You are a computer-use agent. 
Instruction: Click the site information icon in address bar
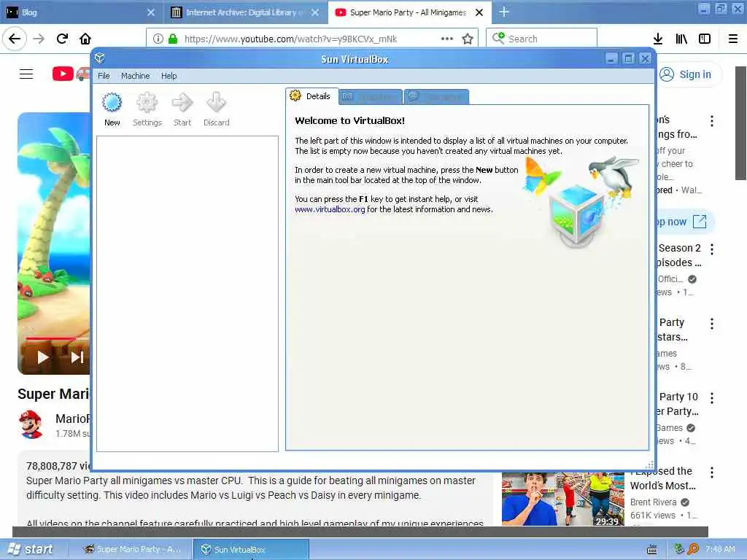(158, 39)
